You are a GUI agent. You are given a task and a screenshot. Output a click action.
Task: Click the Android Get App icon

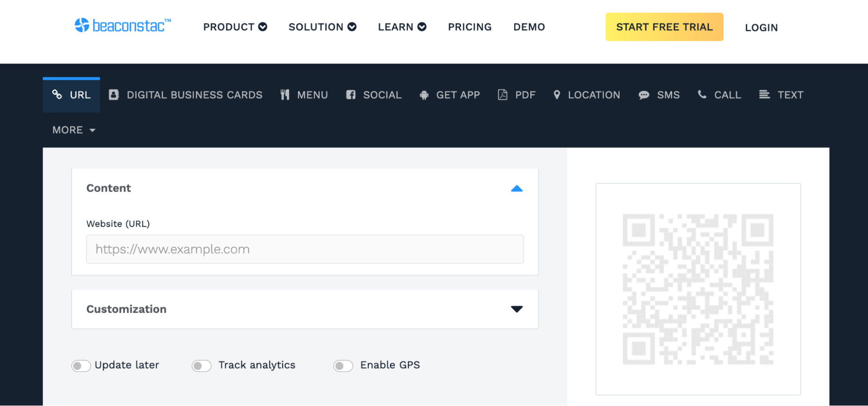tap(424, 95)
